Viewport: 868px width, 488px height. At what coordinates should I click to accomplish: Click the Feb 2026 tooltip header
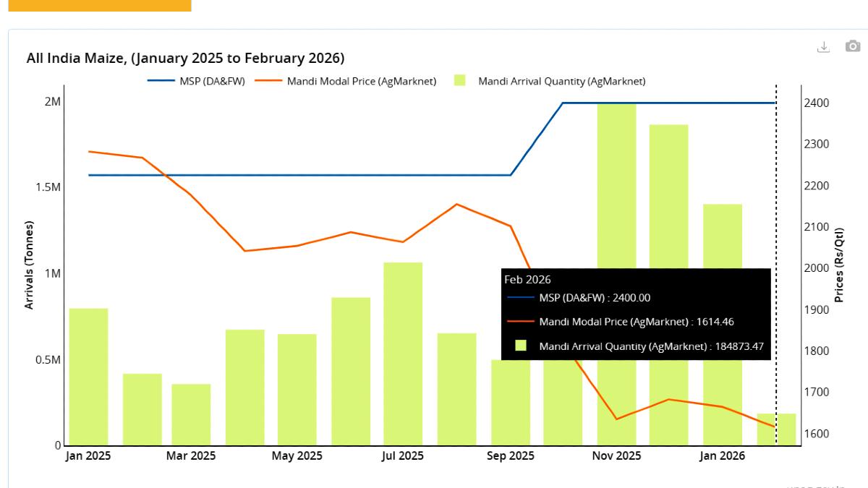(x=528, y=280)
